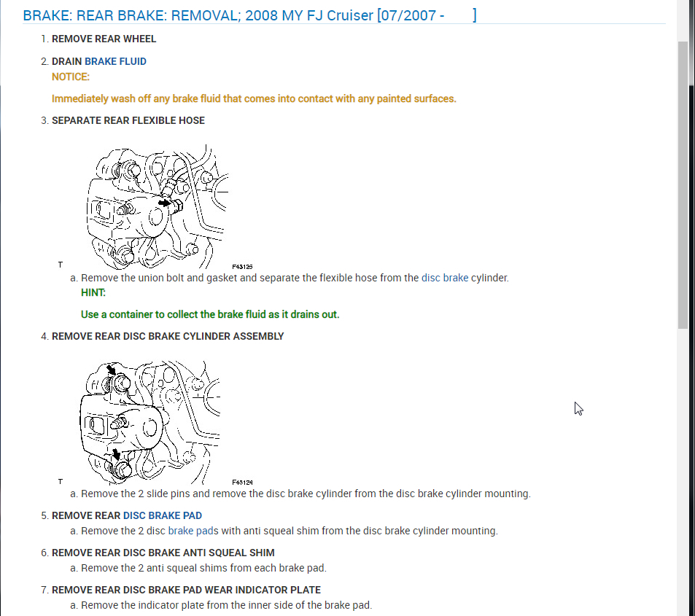Click the Rear Brake Removal page title
This screenshot has height=616, width=695.
tap(249, 15)
